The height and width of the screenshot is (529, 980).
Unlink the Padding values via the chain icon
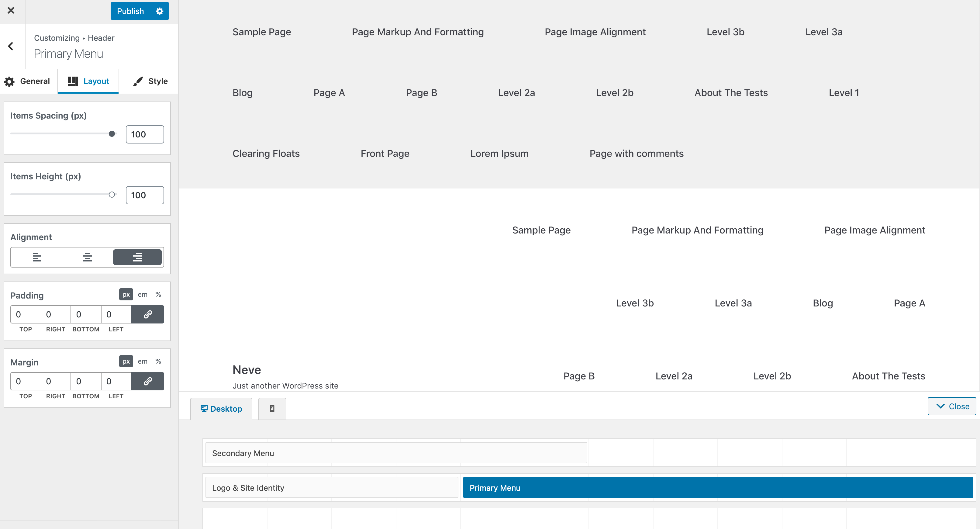[x=148, y=314]
